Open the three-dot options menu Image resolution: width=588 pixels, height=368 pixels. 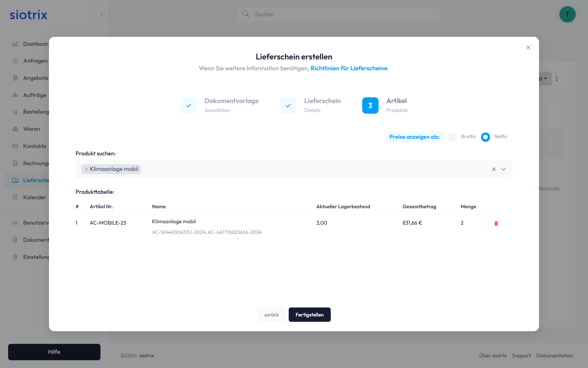pyautogui.click(x=557, y=79)
